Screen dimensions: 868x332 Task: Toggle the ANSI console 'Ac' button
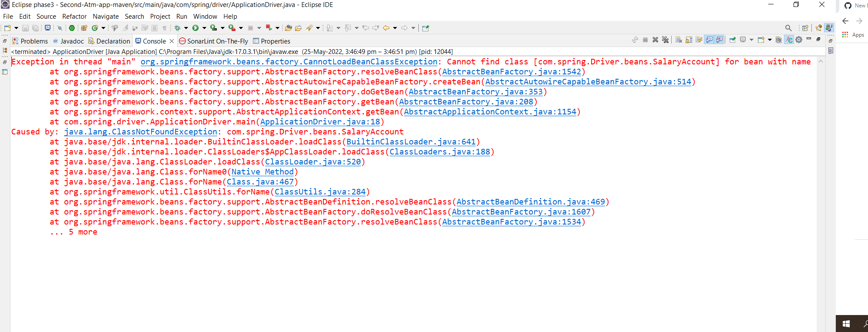point(789,40)
